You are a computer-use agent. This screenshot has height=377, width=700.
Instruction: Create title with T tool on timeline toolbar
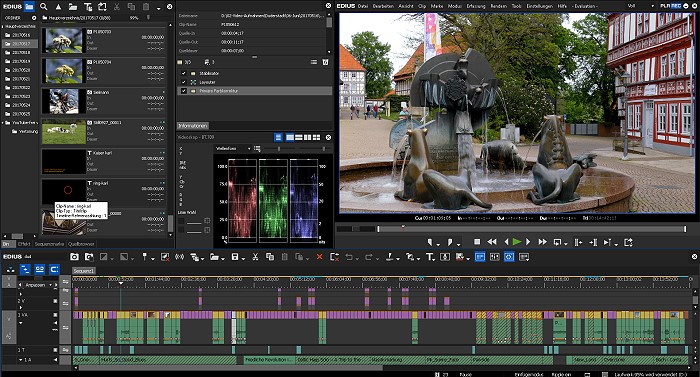point(429,257)
